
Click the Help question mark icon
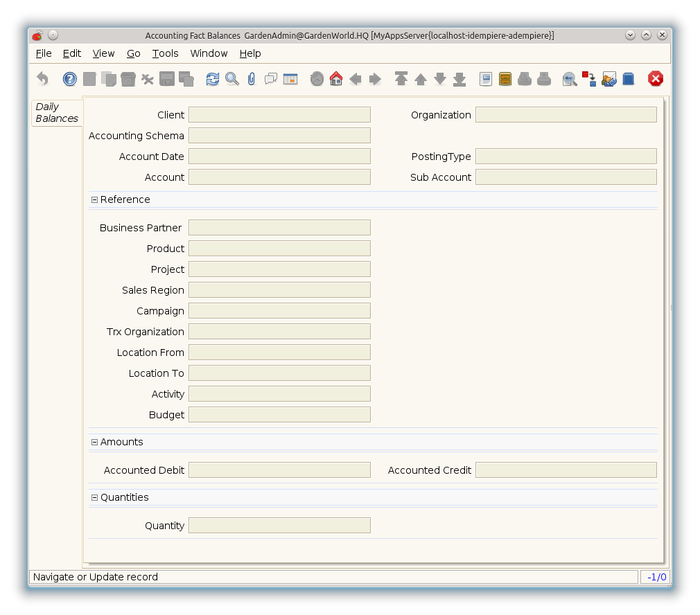pos(70,79)
